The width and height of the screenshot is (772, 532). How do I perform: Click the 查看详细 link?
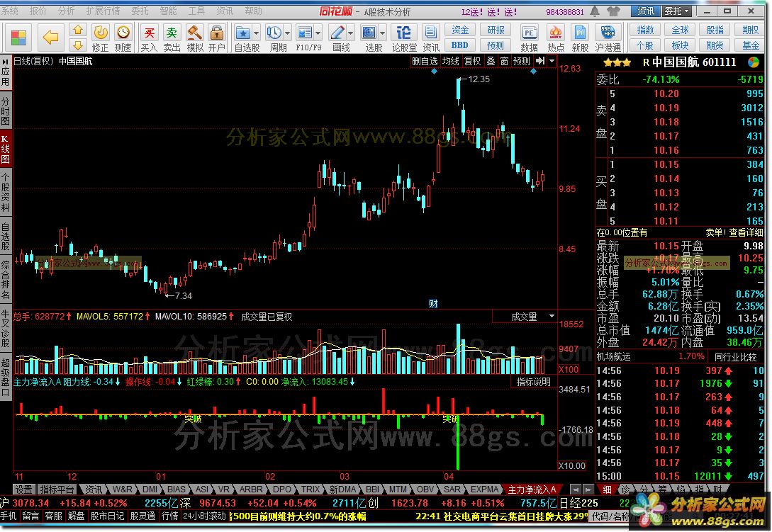coord(746,232)
